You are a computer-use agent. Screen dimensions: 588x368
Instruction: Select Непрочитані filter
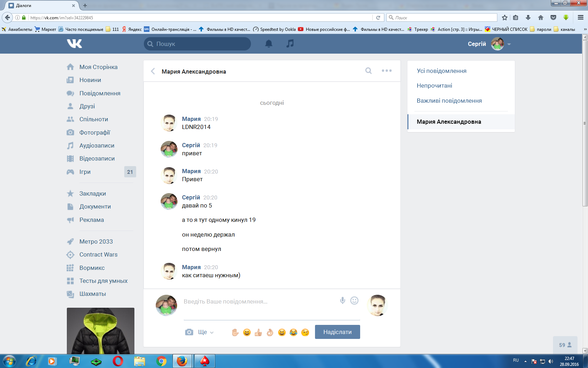point(434,86)
